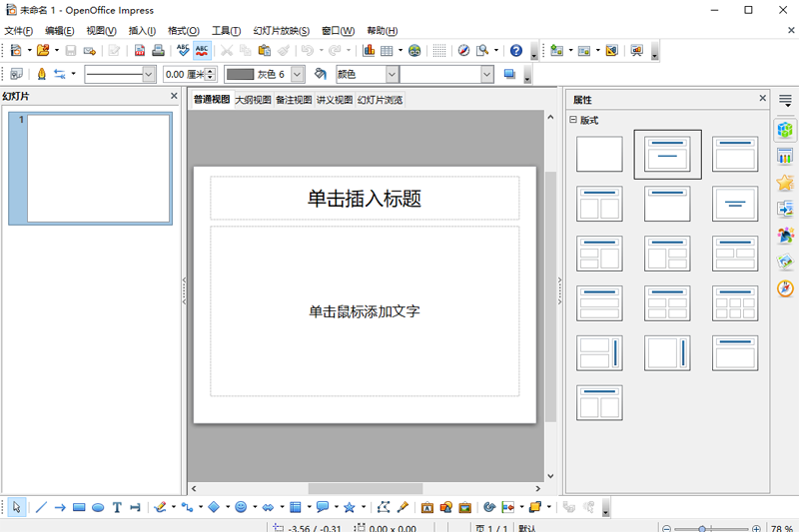Open the 灰色 6 line color dropdown
This screenshot has width=799, height=532.
[298, 74]
